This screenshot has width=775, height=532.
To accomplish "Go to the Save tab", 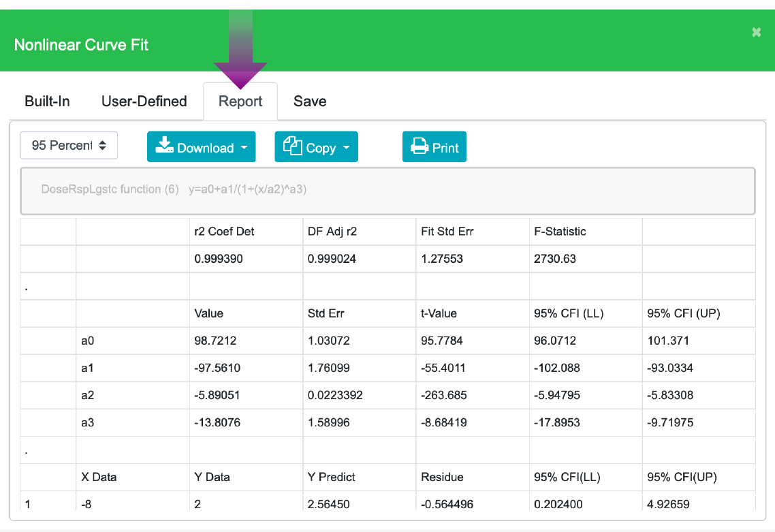I will (x=310, y=101).
